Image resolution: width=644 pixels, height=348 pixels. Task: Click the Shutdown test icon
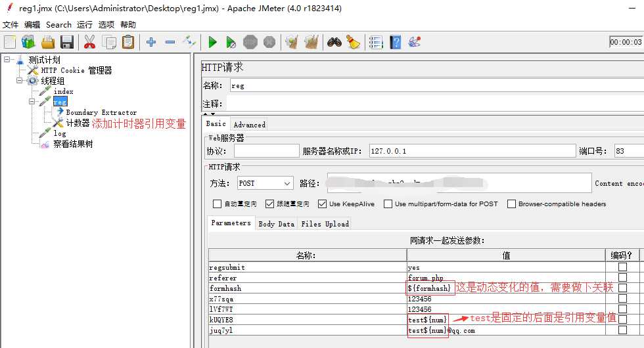coord(269,42)
